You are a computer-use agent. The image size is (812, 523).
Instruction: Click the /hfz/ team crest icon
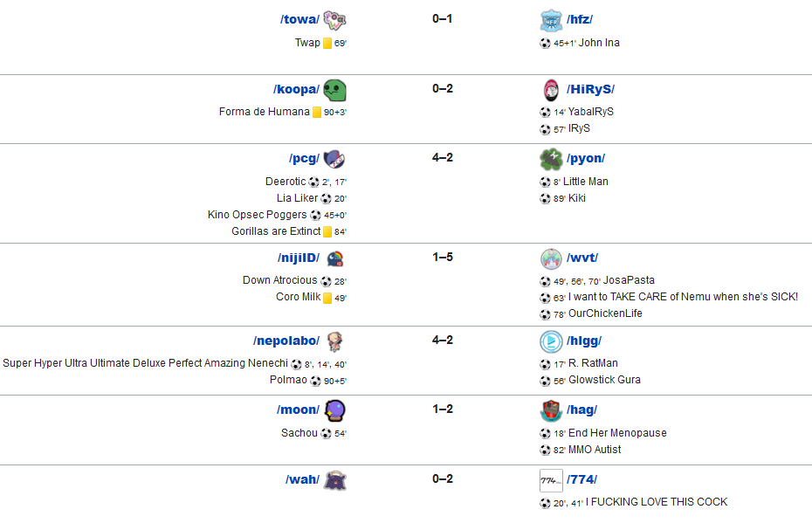551,20
